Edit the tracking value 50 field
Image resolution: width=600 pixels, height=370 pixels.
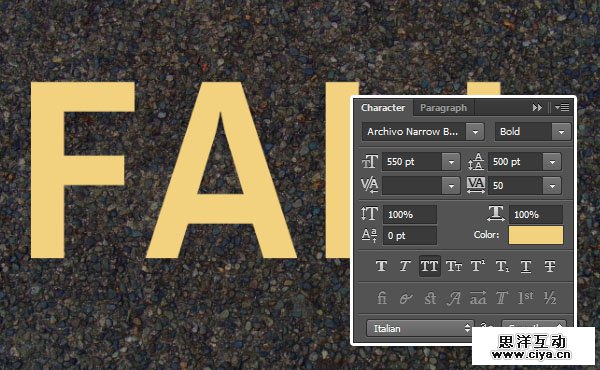click(515, 186)
